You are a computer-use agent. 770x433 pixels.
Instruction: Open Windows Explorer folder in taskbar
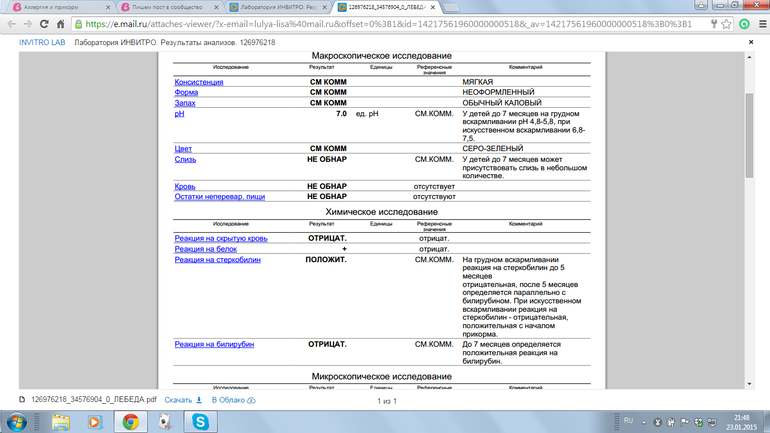(x=61, y=422)
